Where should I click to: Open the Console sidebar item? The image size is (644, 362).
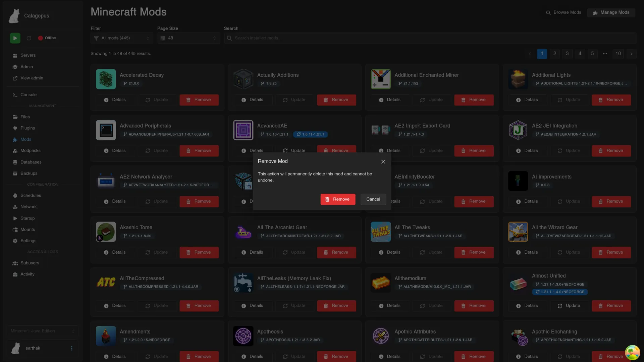tap(28, 95)
